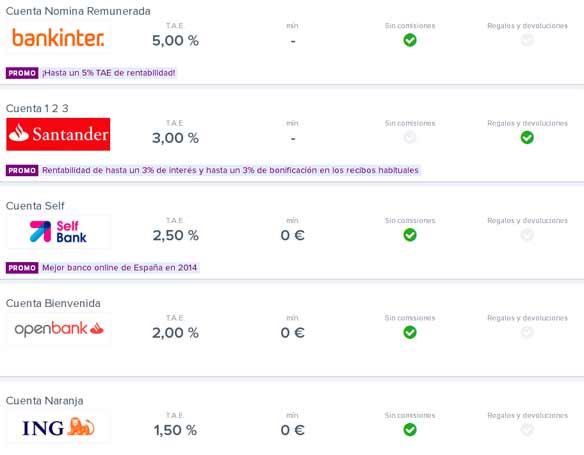Screen dimensions: 584x455
Task: Open the Bankinter 5% TAE promo link
Action: click(108, 73)
